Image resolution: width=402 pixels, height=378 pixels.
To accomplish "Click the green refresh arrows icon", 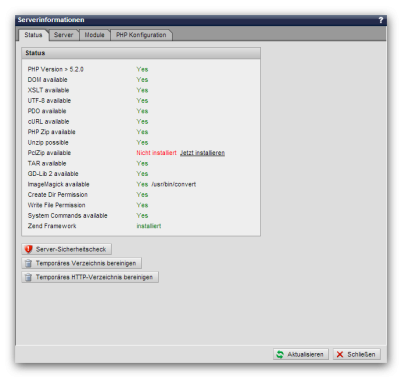I will coord(280,354).
